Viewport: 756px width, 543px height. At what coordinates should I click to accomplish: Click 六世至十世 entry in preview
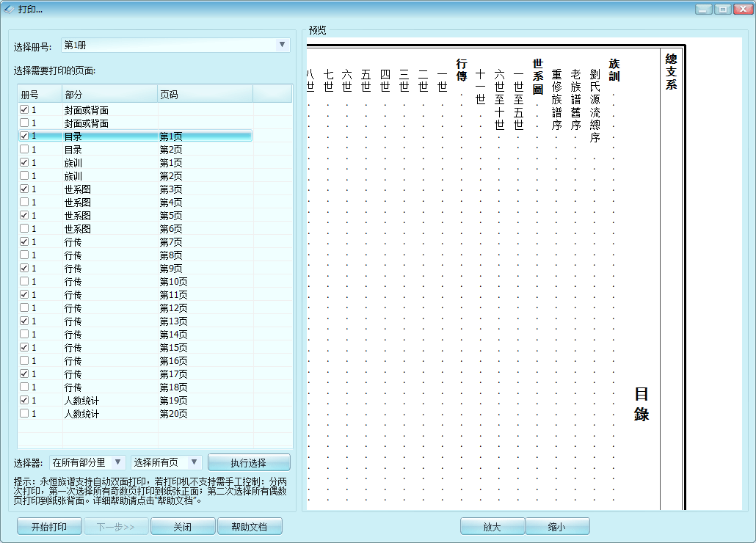500,99
